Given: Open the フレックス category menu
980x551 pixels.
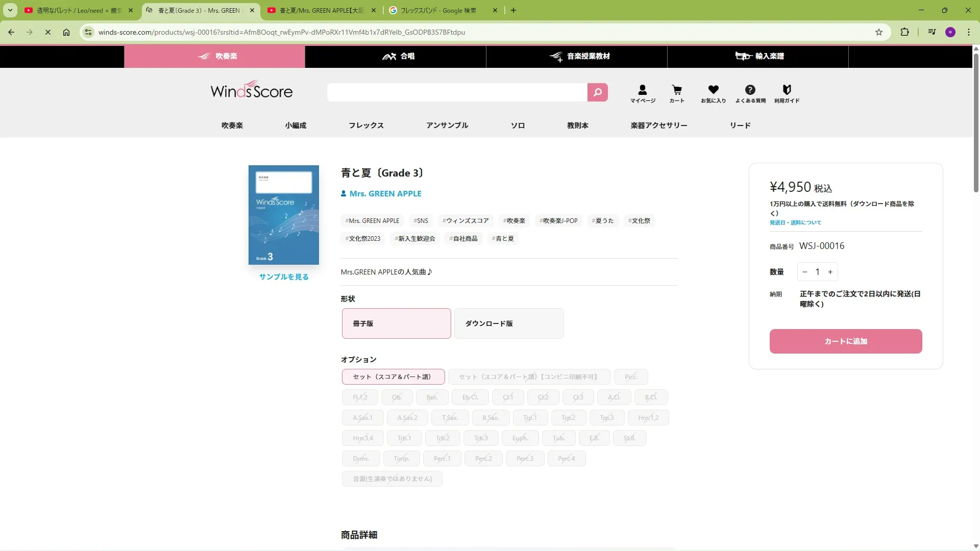Looking at the screenshot, I should tap(366, 126).
